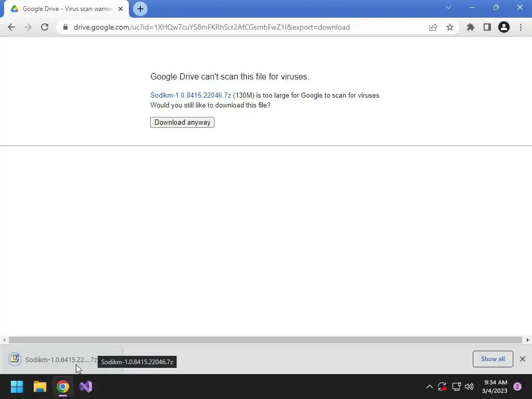Open the volume speaker tray icon
532x399 pixels.
(469, 387)
